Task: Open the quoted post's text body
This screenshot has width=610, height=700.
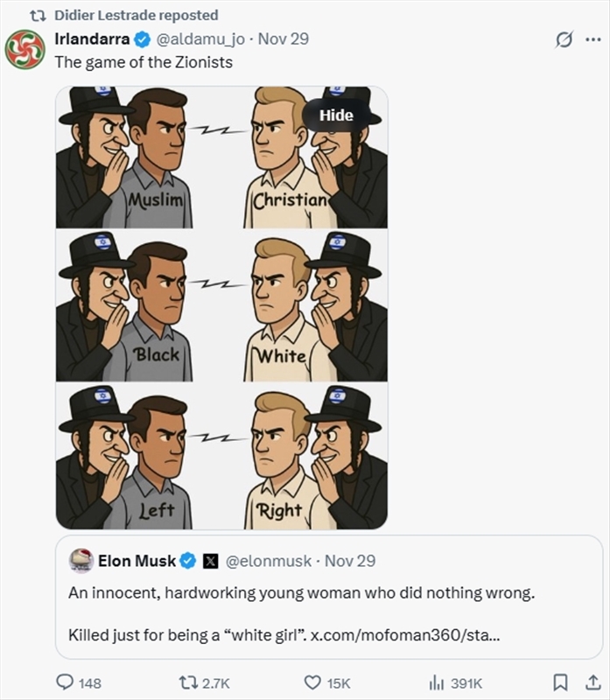Action: [x=300, y=592]
